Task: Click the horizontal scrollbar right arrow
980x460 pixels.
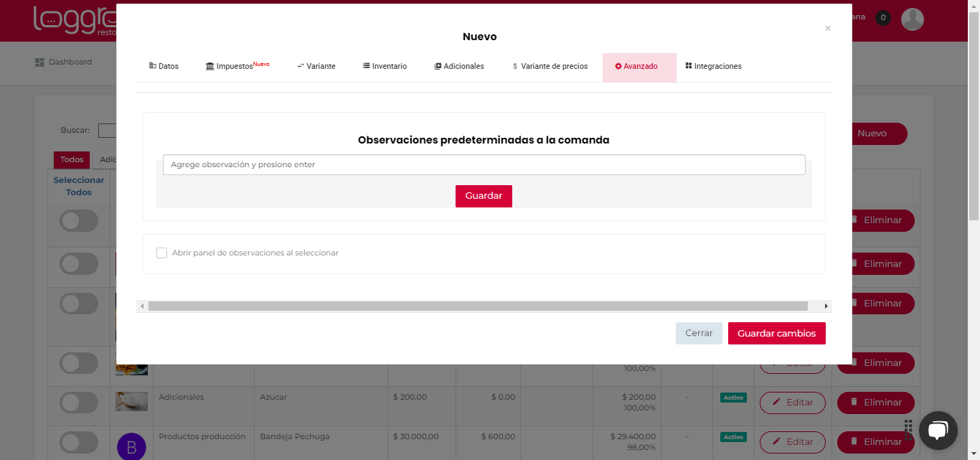Action: point(826,306)
